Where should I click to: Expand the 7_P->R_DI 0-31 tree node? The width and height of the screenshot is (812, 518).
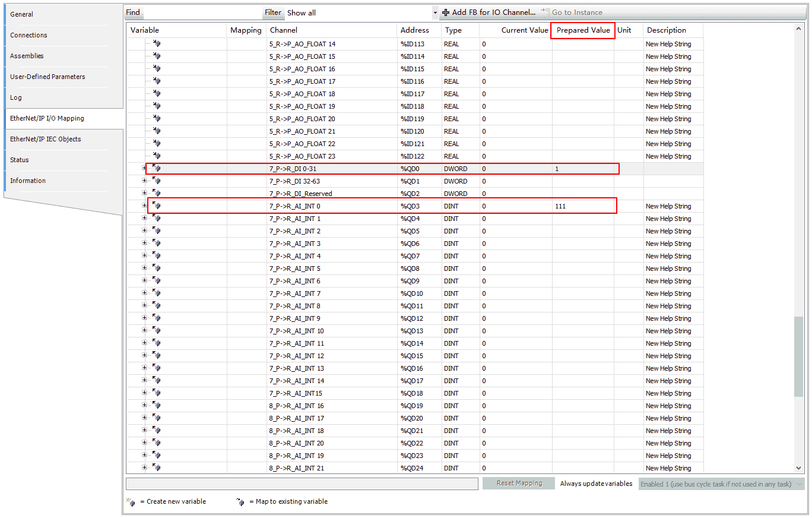click(x=144, y=169)
